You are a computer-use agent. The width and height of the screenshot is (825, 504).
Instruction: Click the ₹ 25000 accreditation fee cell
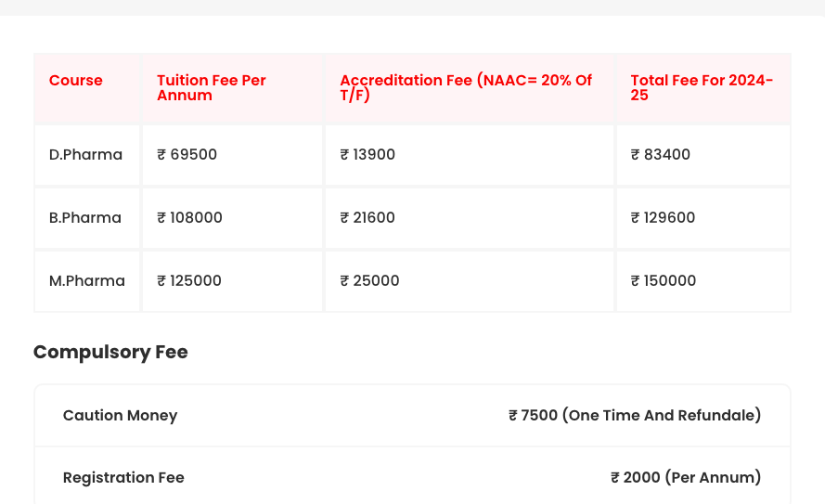(x=369, y=281)
